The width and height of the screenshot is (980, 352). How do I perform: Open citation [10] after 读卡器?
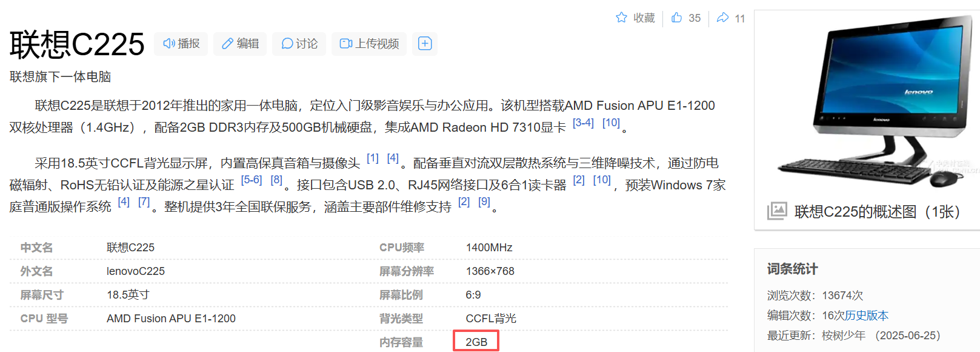point(602,180)
